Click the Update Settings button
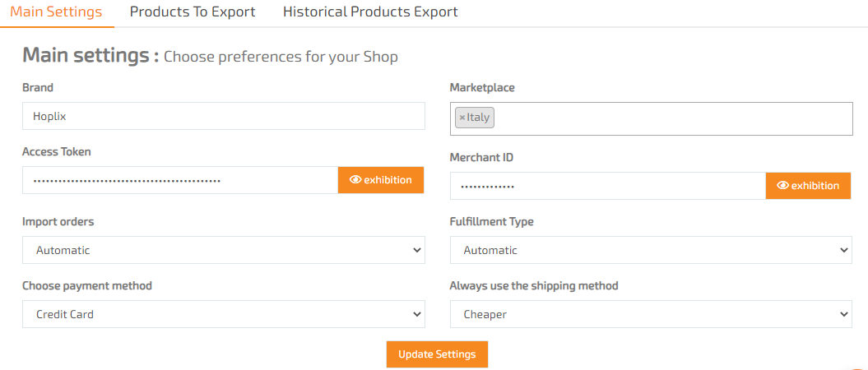Image resolution: width=868 pixels, height=370 pixels. point(438,354)
